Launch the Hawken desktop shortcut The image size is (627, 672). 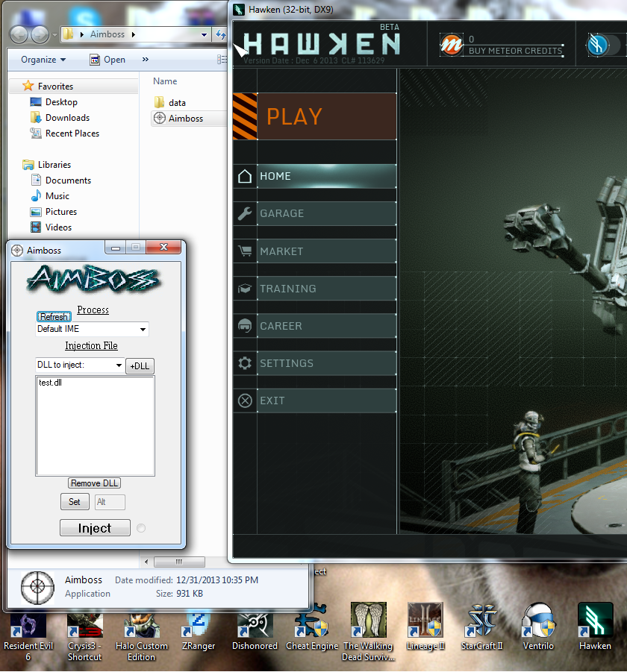(595, 627)
